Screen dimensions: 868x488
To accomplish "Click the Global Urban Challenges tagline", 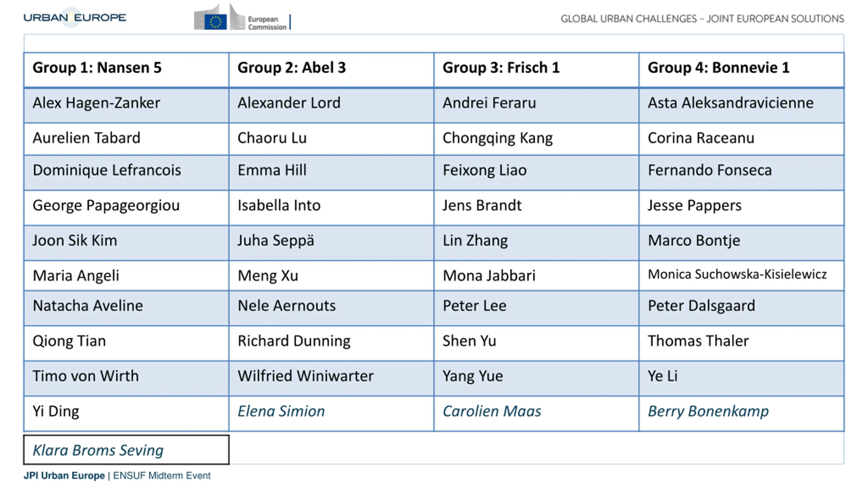I will coord(702,19).
